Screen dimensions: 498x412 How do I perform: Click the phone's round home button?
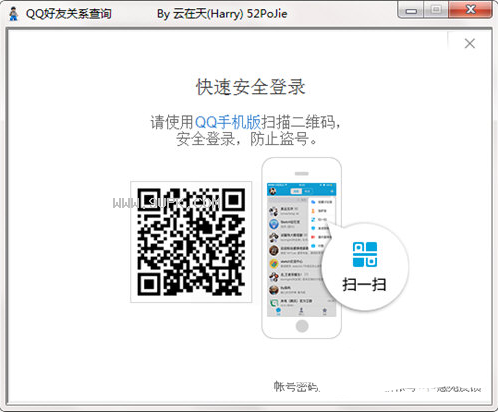pyautogui.click(x=302, y=326)
